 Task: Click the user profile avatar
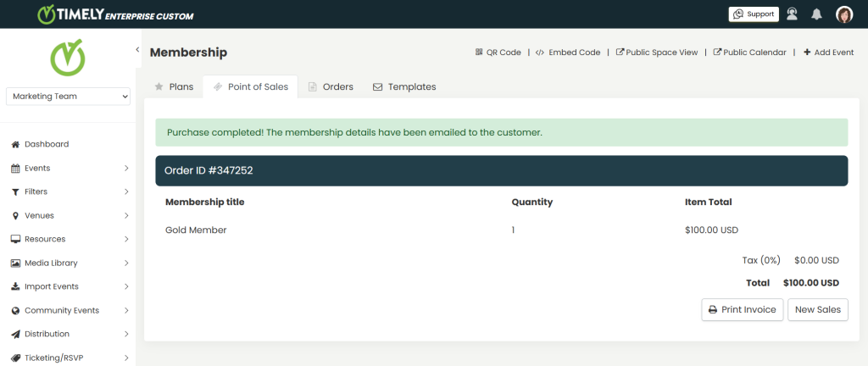click(x=843, y=14)
